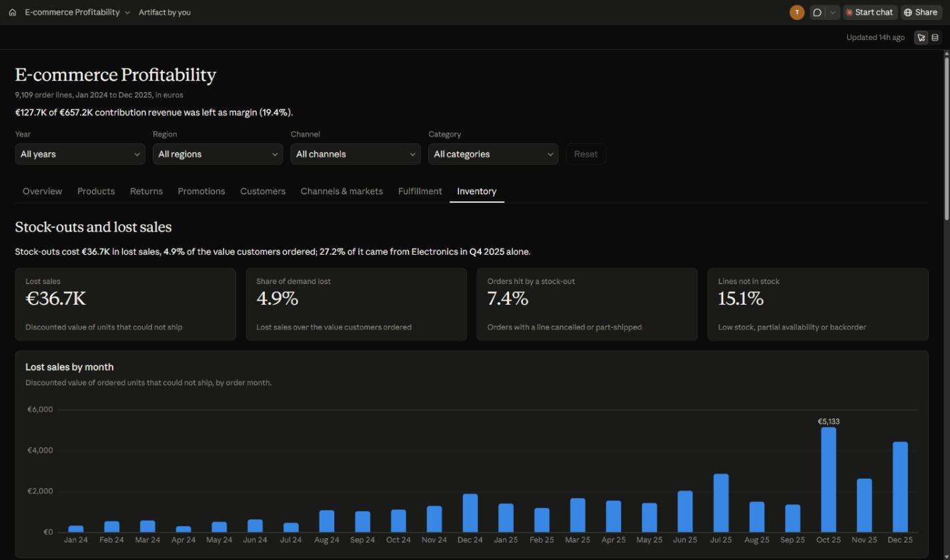Viewport: 950px width, 560px height.
Task: Click the Oct 25 lost sales bar
Action: (828, 480)
